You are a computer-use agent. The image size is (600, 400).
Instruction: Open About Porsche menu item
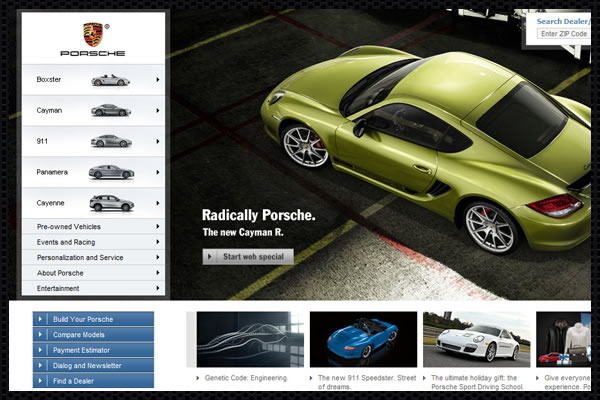93,273
